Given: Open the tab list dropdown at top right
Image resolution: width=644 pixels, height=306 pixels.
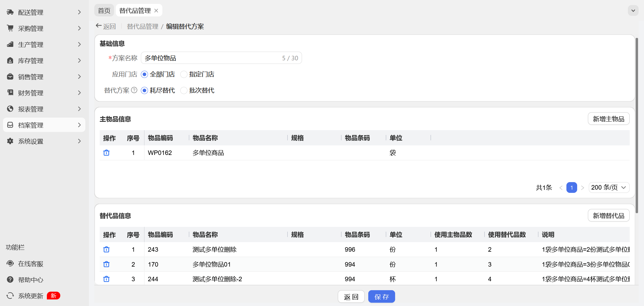Looking at the screenshot, I should click(x=633, y=11).
